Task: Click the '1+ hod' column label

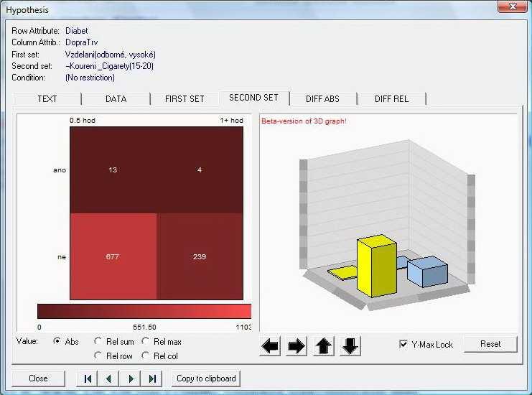Action: coord(231,121)
